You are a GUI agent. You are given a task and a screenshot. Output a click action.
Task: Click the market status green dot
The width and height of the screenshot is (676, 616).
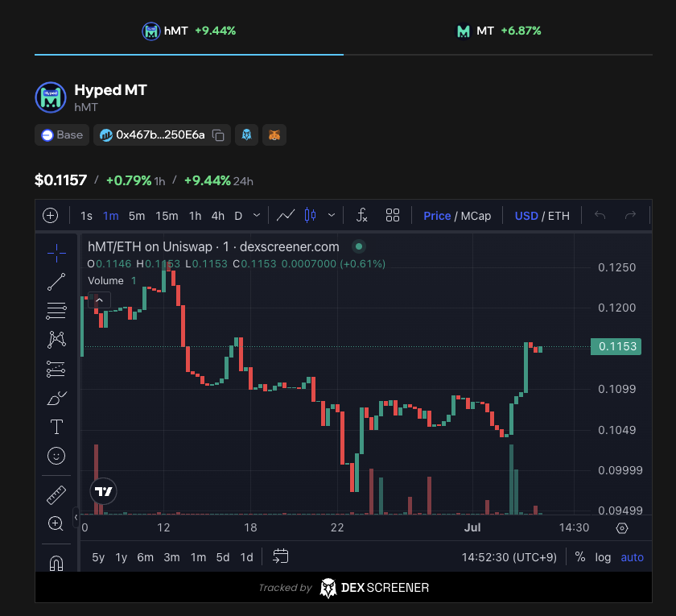tap(359, 246)
